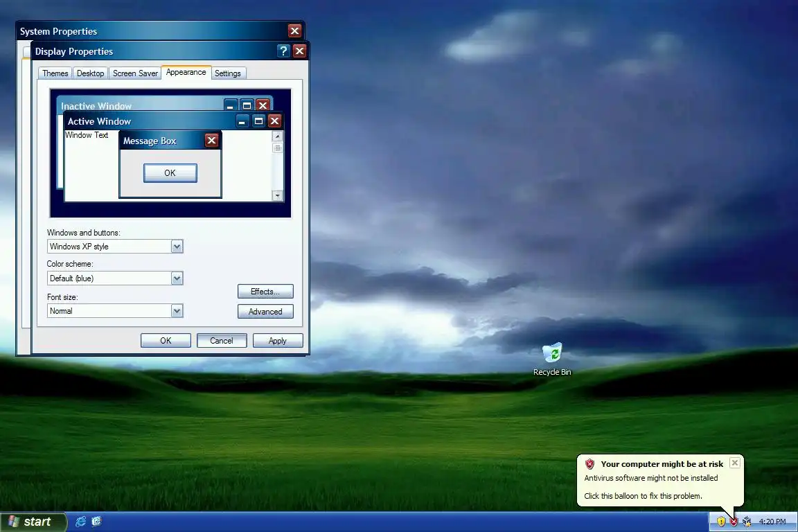Click the Show Desktop quick launch icon

coord(97,522)
